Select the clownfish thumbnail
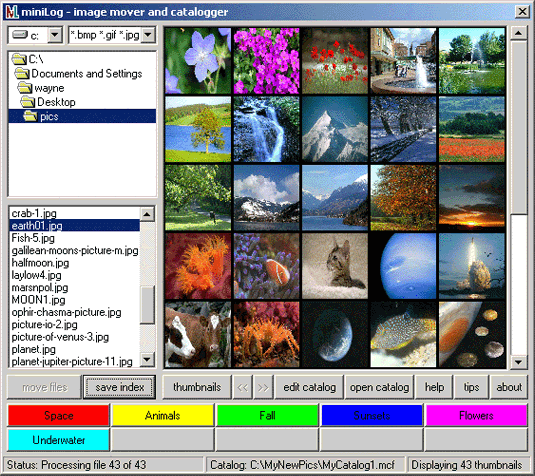This screenshot has width=535, height=476. coord(266,266)
